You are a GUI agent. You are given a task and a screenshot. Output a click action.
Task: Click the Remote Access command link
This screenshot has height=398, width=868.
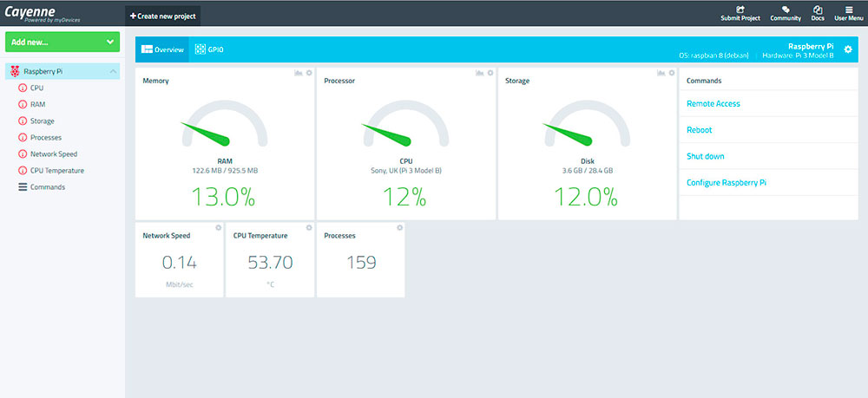713,104
